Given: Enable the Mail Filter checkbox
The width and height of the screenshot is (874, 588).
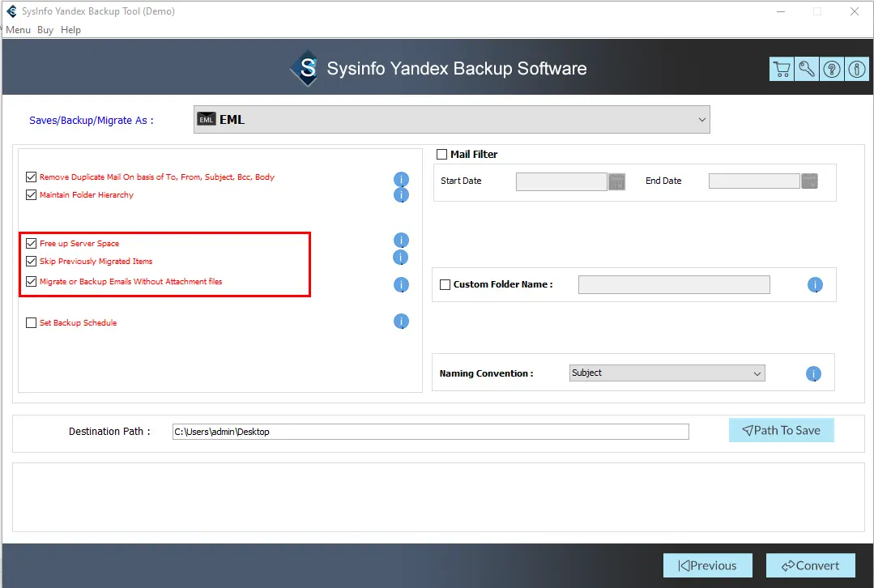Looking at the screenshot, I should pos(442,155).
